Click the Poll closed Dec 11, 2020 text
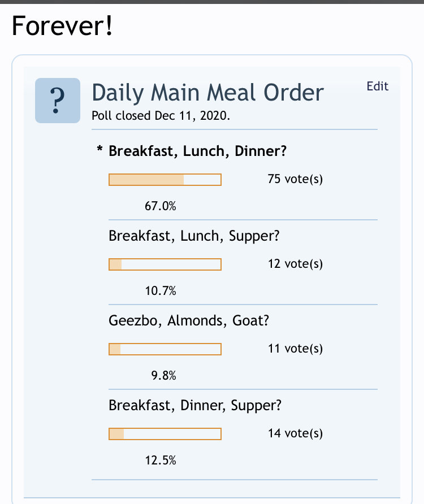The width and height of the screenshot is (424, 504). coord(161,115)
